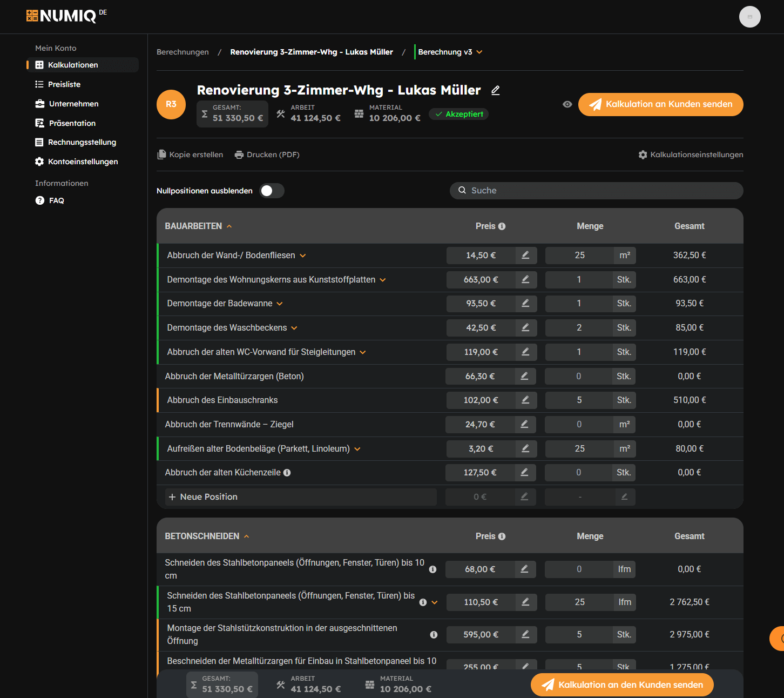This screenshot has height=698, width=784.
Task: Collapse the BETONSCHNEIDEN section
Action: tap(246, 536)
